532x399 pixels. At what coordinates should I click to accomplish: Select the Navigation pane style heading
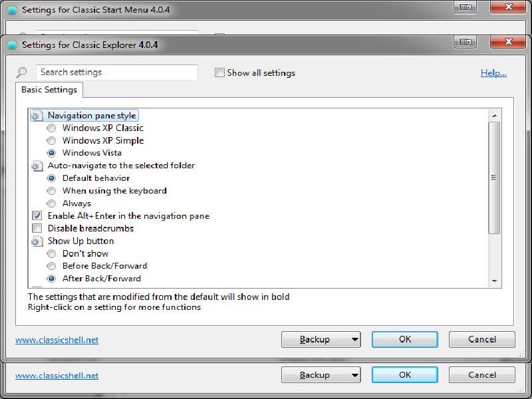point(92,116)
